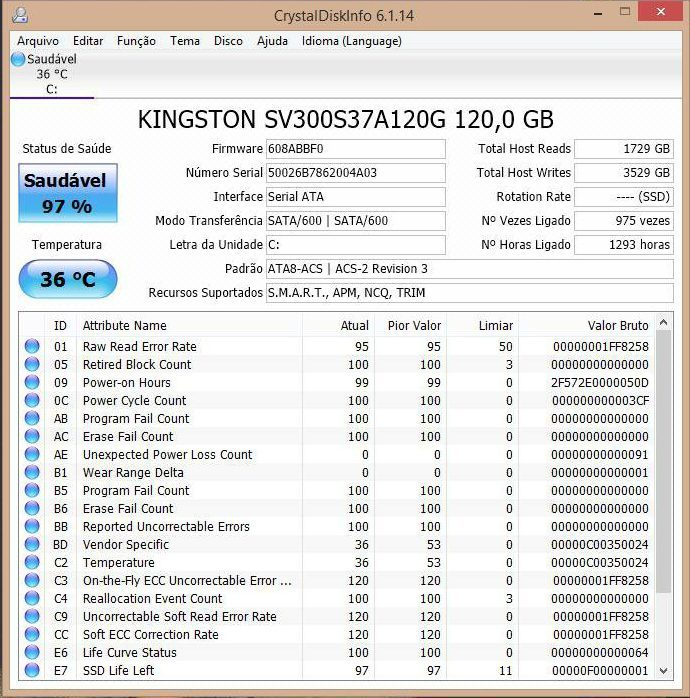
Task: Click status icon for Reported Uncorrectable Errors
Action: point(32,526)
